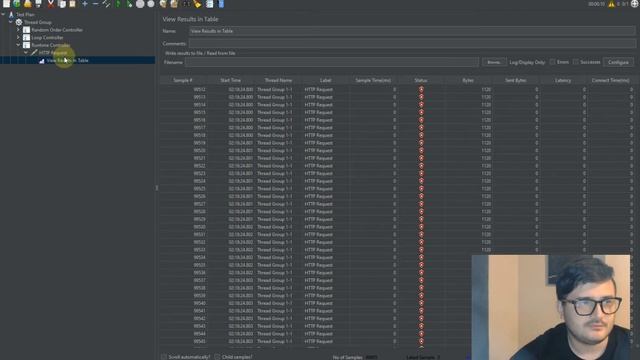This screenshot has height=360, width=640.
Task: Click the Copy toolbar icon
Action: [x=62, y=4]
